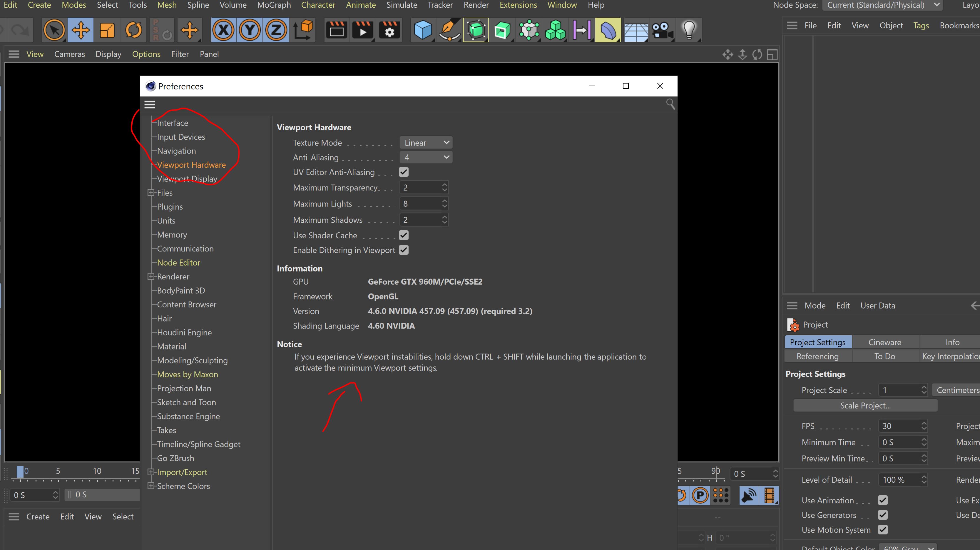The image size is (980, 550).
Task: Open the MoGraph menu
Action: (x=274, y=5)
